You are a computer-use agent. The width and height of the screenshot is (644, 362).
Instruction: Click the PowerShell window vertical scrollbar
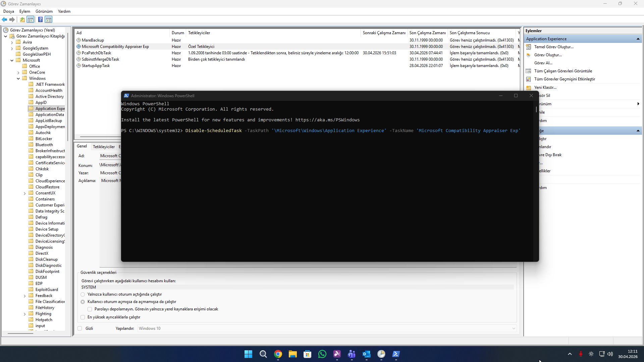(536, 110)
